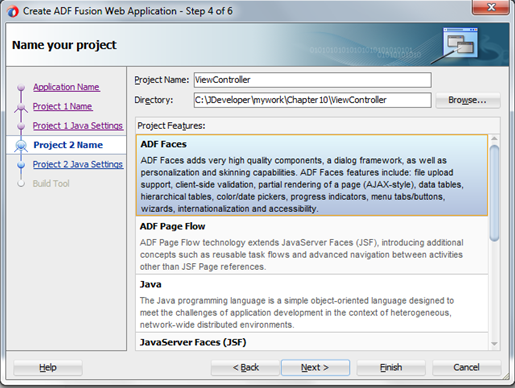
Task: Click the JDeveloper icon in title bar
Action: (x=13, y=11)
